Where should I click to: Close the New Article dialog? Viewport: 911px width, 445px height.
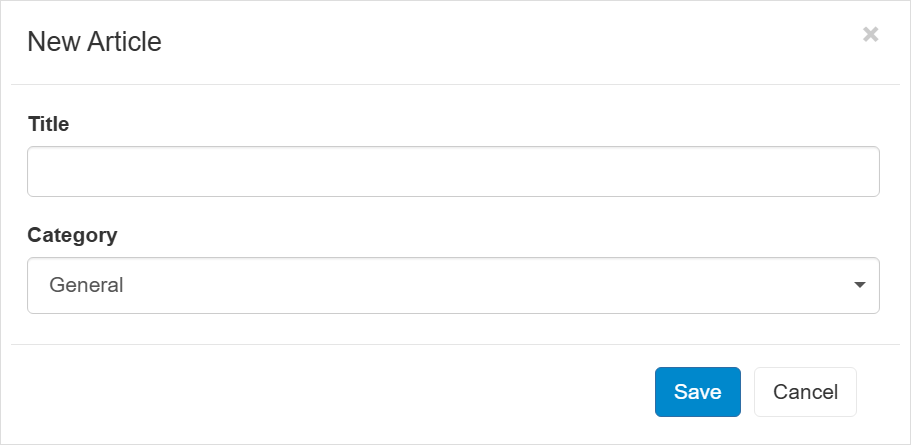pyautogui.click(x=870, y=35)
